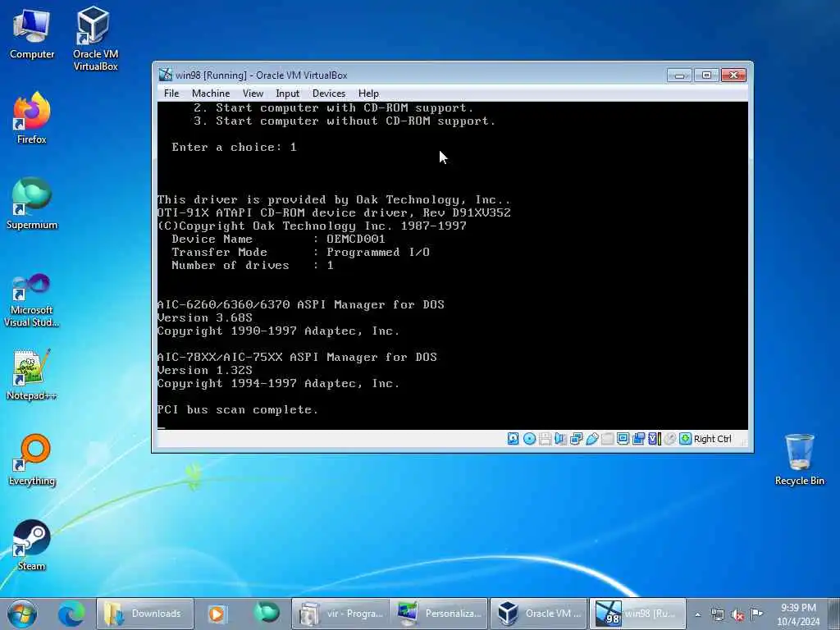Select the Recycle Bin desktop icon

pos(799,460)
